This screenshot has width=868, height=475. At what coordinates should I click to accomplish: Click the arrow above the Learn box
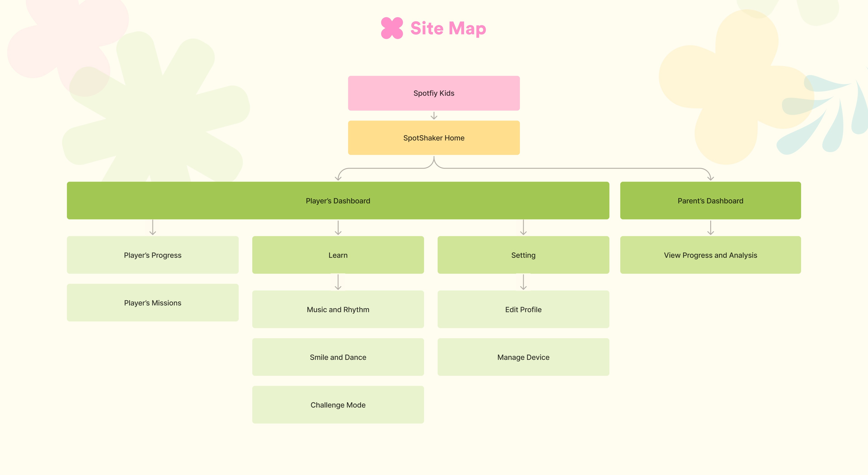pyautogui.click(x=338, y=228)
